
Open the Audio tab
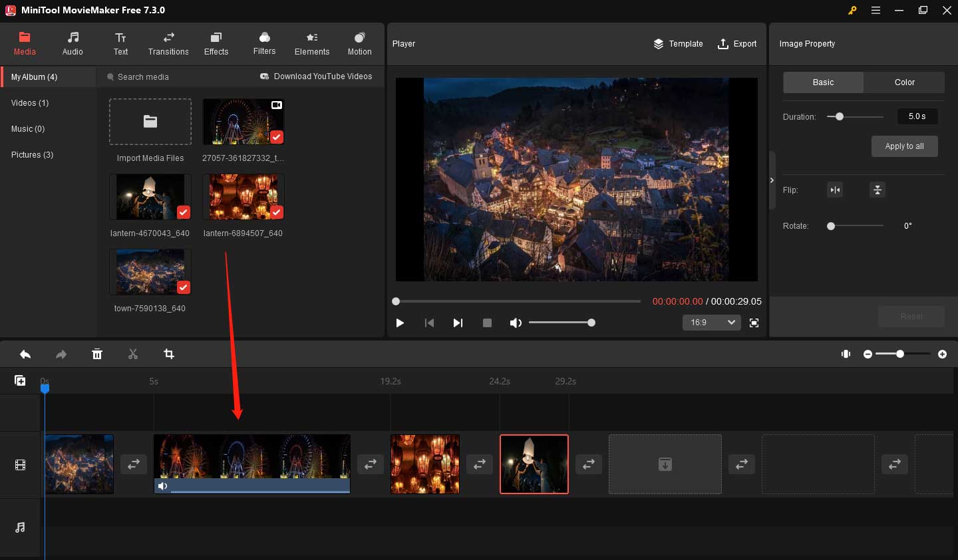tap(73, 44)
